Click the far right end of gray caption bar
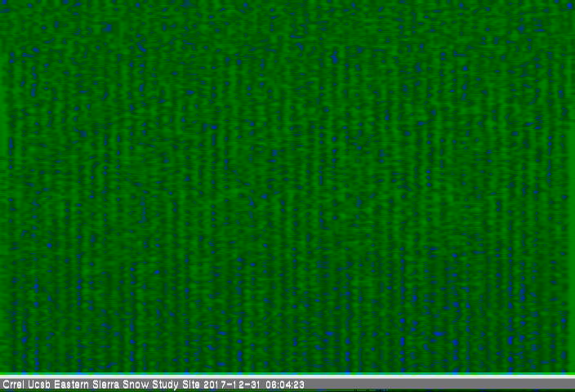This screenshot has width=575, height=392. [x=570, y=385]
